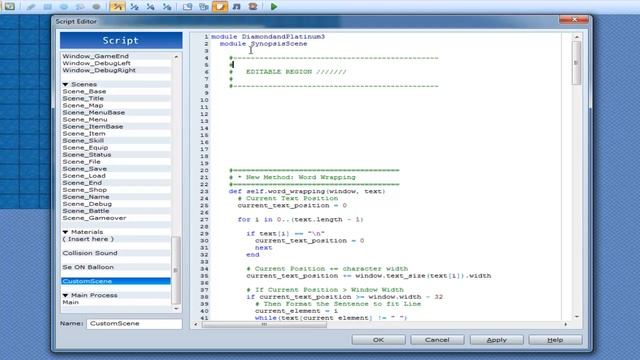640x360 pixels.
Task: Click OK to confirm script changes
Action: click(378, 340)
